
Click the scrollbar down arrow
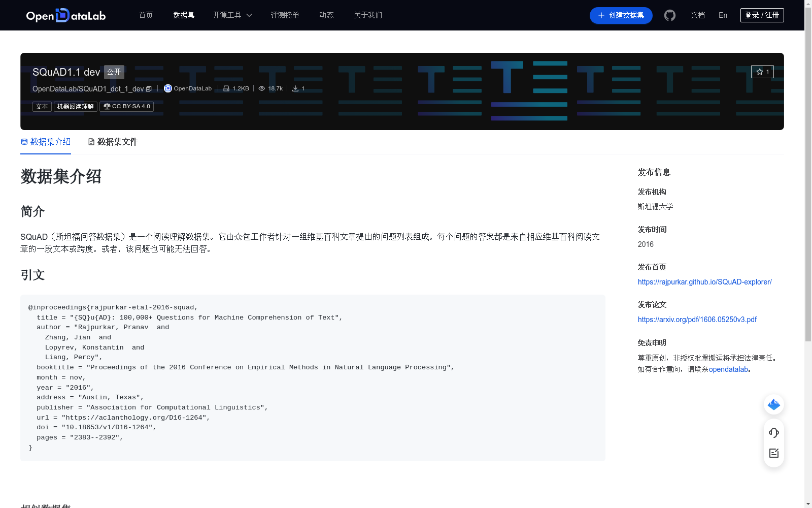pyautogui.click(x=808, y=504)
